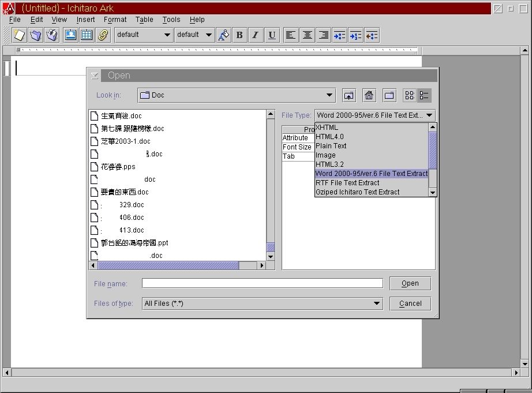Switch file list to icon view
This screenshot has width=532, height=393.
pos(410,95)
